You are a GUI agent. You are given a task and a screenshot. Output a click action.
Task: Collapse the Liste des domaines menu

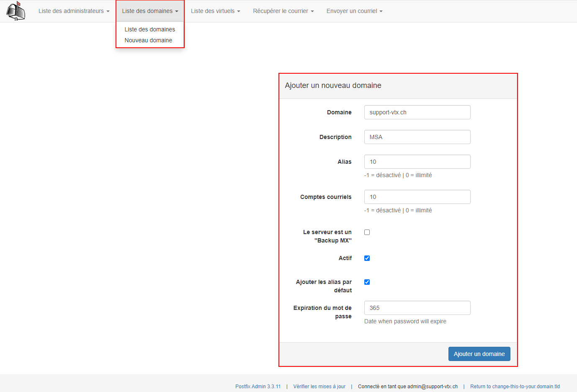(x=150, y=11)
